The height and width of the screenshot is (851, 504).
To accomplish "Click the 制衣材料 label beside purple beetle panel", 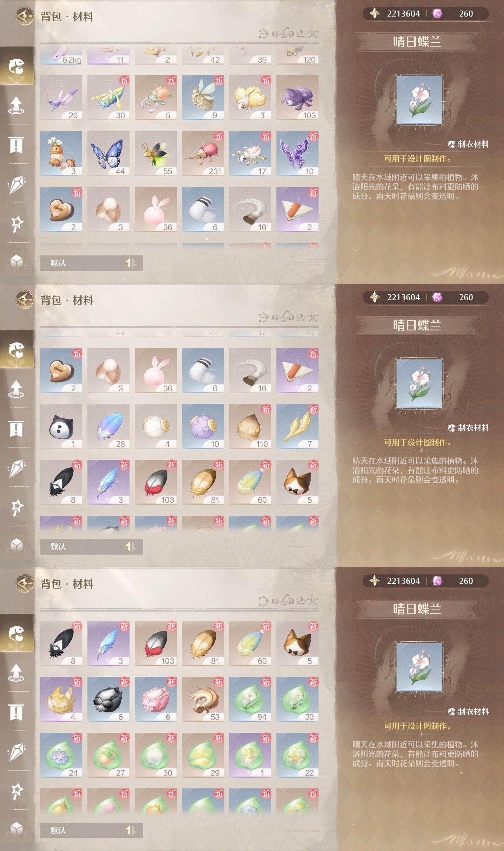I will point(469,144).
